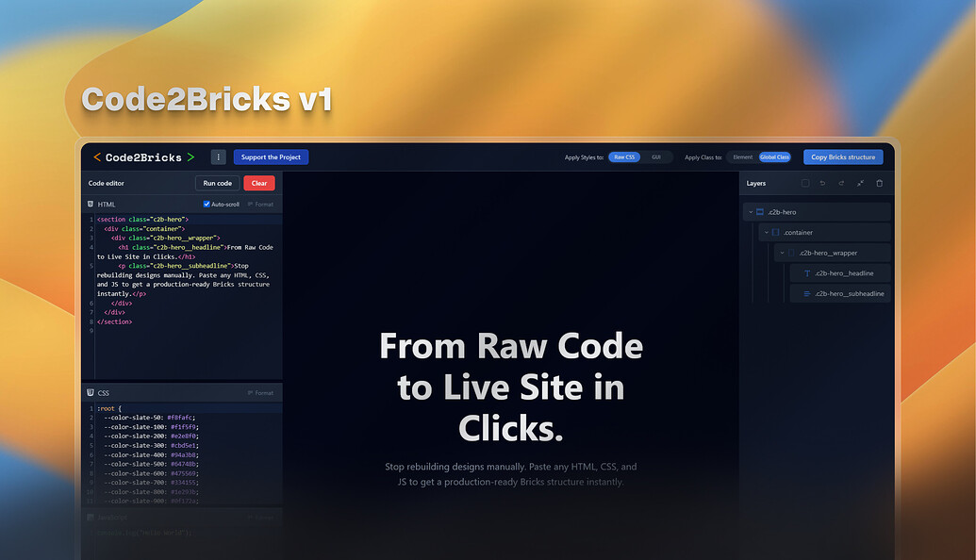Switch Apply Class to Element
This screenshot has width=976, height=560.
744,156
